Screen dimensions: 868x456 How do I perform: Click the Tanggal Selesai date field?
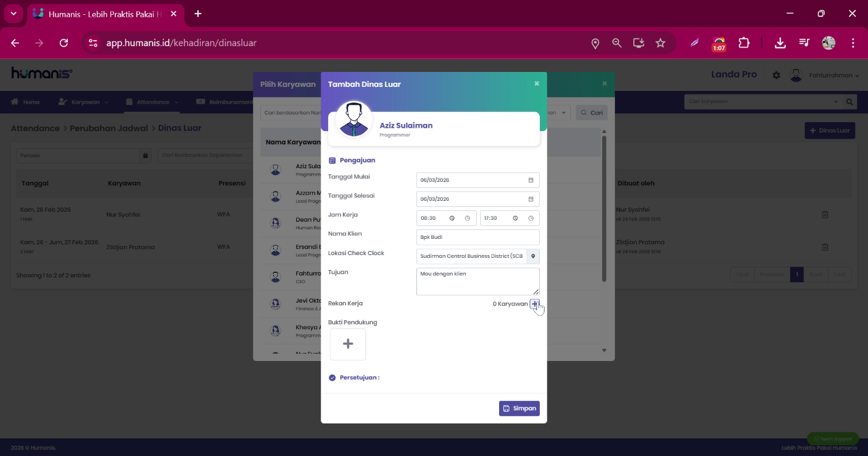(478, 199)
